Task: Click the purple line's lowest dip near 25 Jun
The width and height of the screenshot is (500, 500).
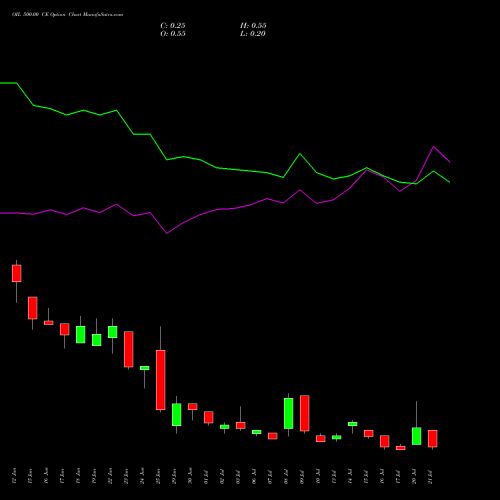Action: click(167, 233)
